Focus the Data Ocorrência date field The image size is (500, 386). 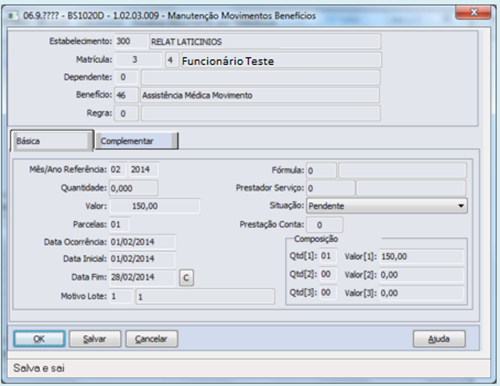click(x=142, y=242)
